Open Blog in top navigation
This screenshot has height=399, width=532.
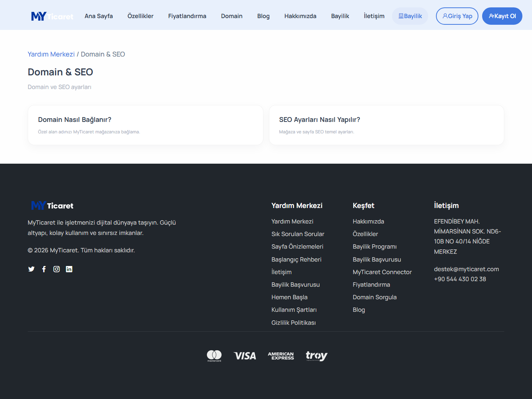coord(263,16)
